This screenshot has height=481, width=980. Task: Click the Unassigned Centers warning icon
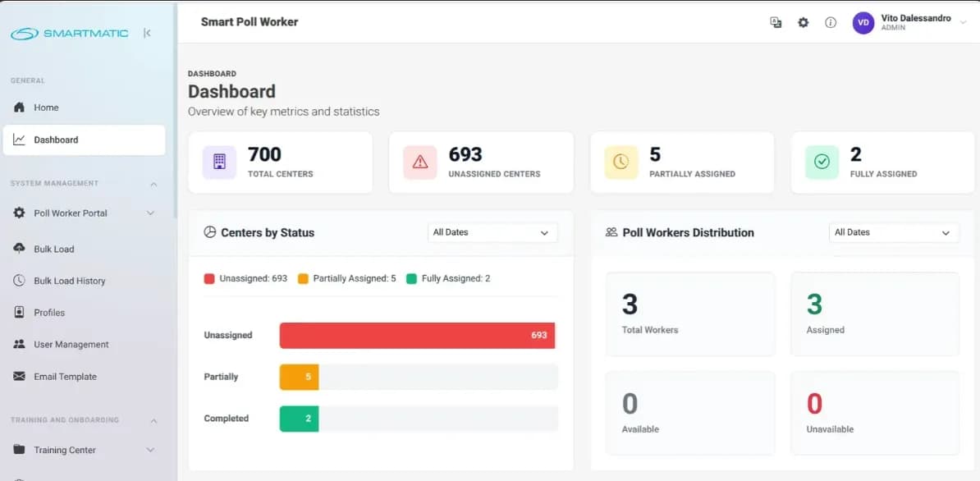(x=420, y=162)
